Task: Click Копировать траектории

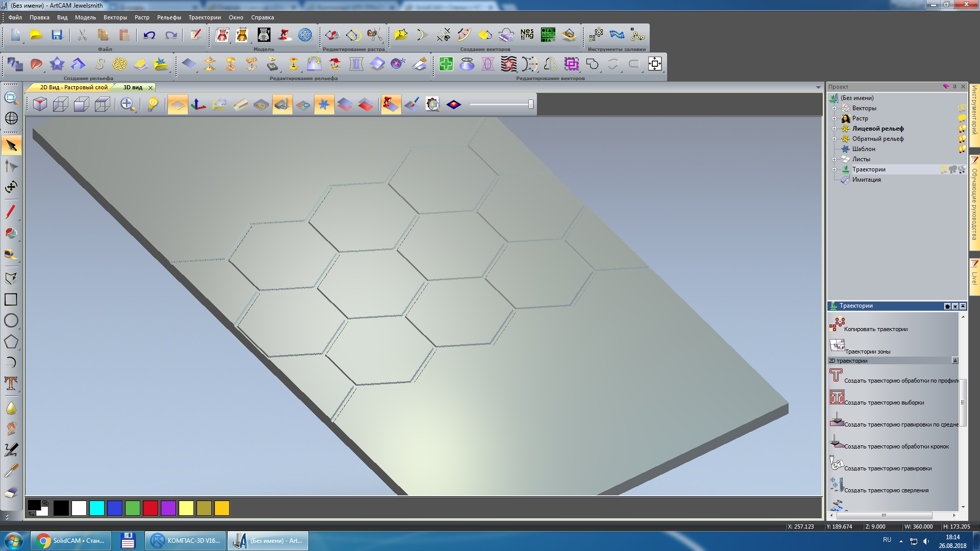Action: click(876, 329)
